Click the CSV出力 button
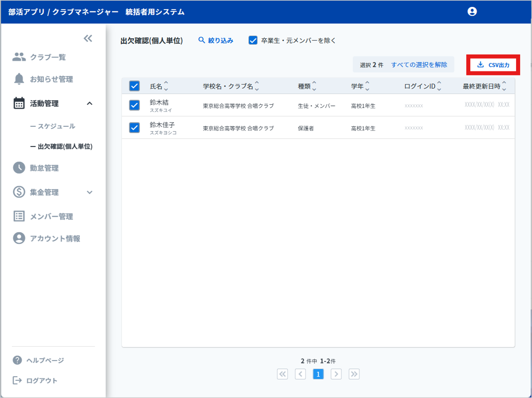Screen dimensions: 532x398 (493, 65)
